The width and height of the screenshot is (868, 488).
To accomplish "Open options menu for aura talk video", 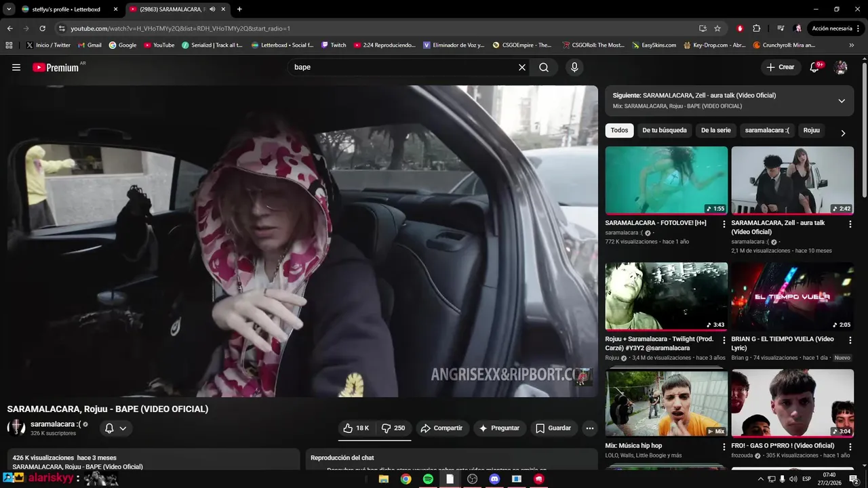I will pos(850,224).
